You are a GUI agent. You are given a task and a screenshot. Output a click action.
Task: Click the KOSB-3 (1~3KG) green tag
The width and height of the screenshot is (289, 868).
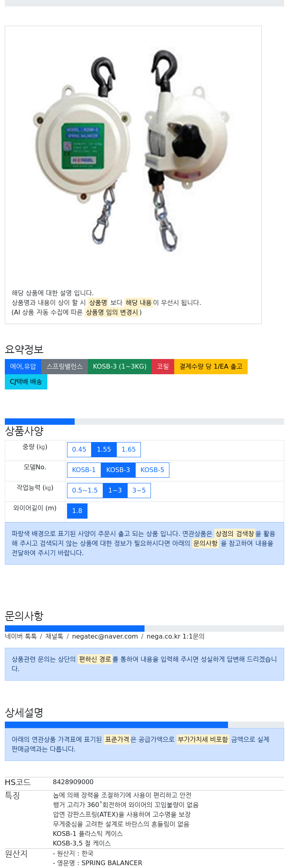pyautogui.click(x=120, y=366)
